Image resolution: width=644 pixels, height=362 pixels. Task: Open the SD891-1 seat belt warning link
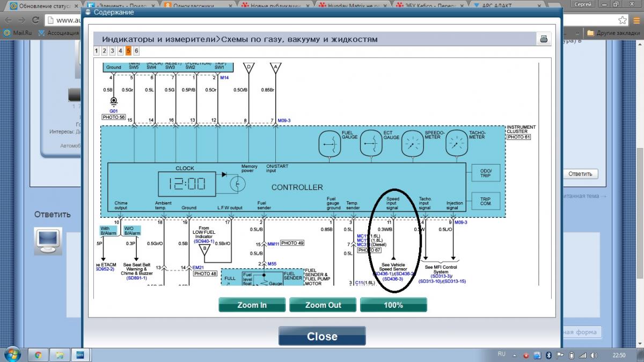(x=137, y=278)
